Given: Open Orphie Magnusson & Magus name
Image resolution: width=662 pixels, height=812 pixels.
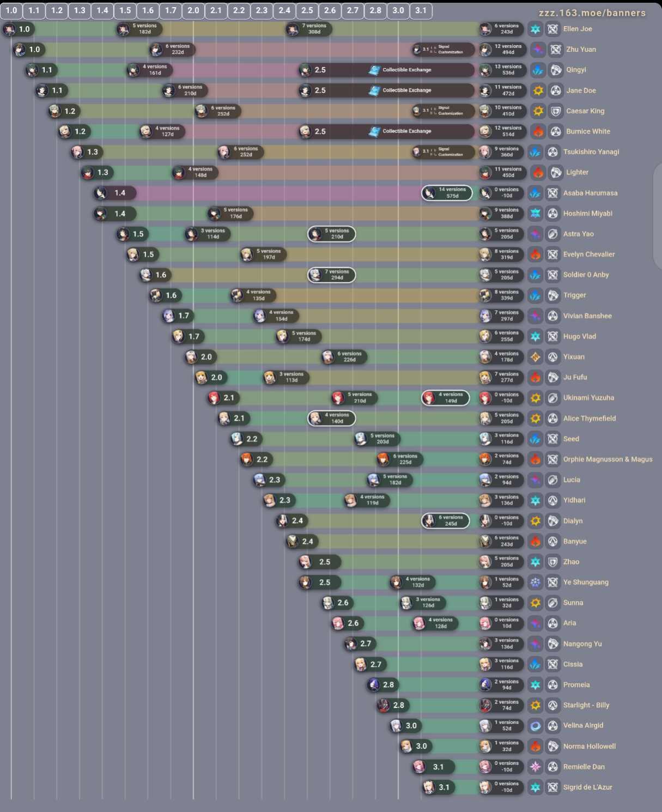Looking at the screenshot, I should click(608, 459).
